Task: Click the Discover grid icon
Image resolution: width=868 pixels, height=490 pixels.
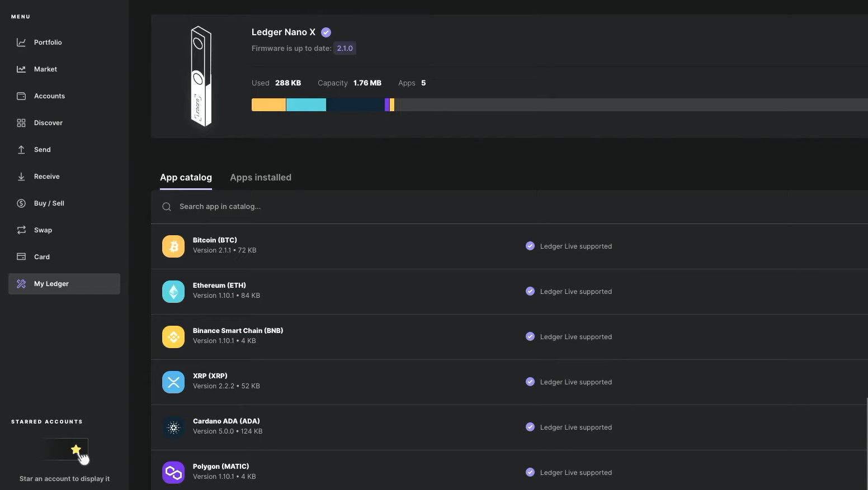Action: point(21,123)
